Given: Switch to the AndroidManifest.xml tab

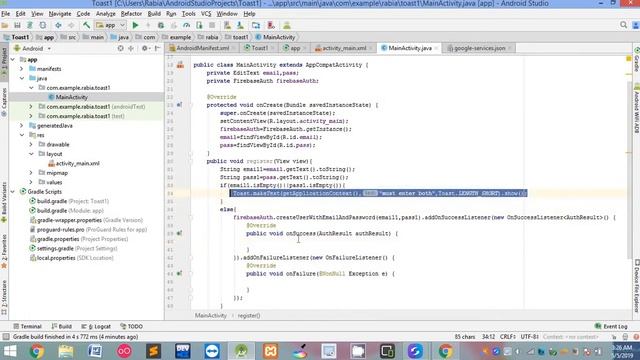Looking at the screenshot, I should click(202, 48).
